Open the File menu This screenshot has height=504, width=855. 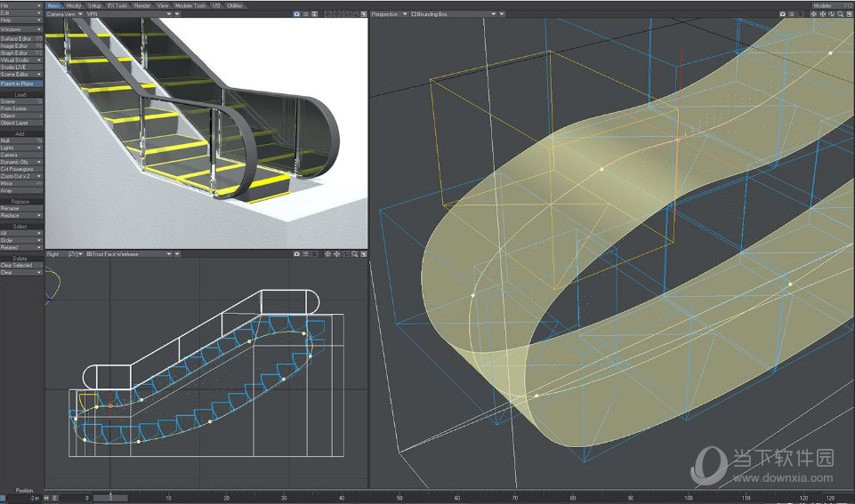pos(21,5)
